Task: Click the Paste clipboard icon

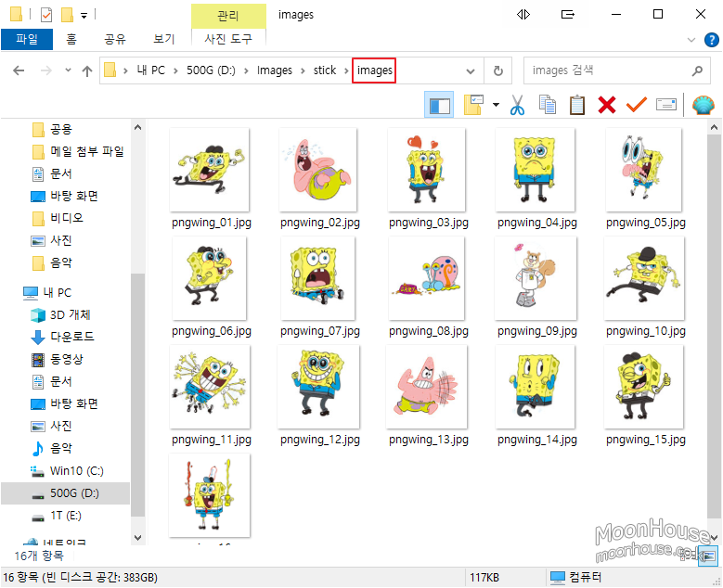Action: click(577, 105)
